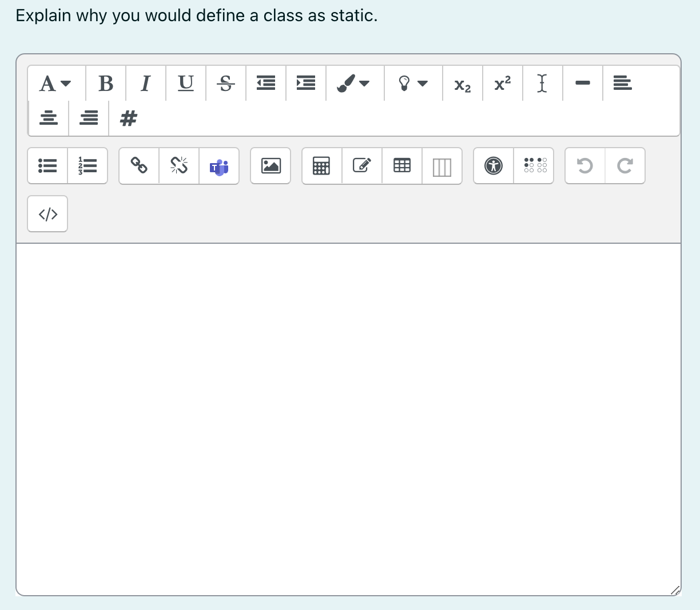Click the edit pencil square icon

click(362, 166)
